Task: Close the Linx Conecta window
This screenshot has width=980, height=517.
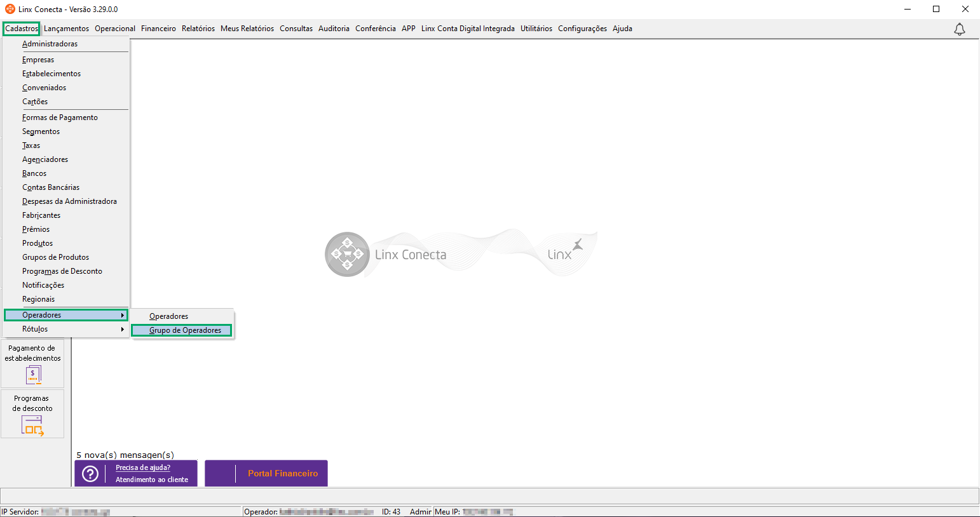Action: [965, 9]
